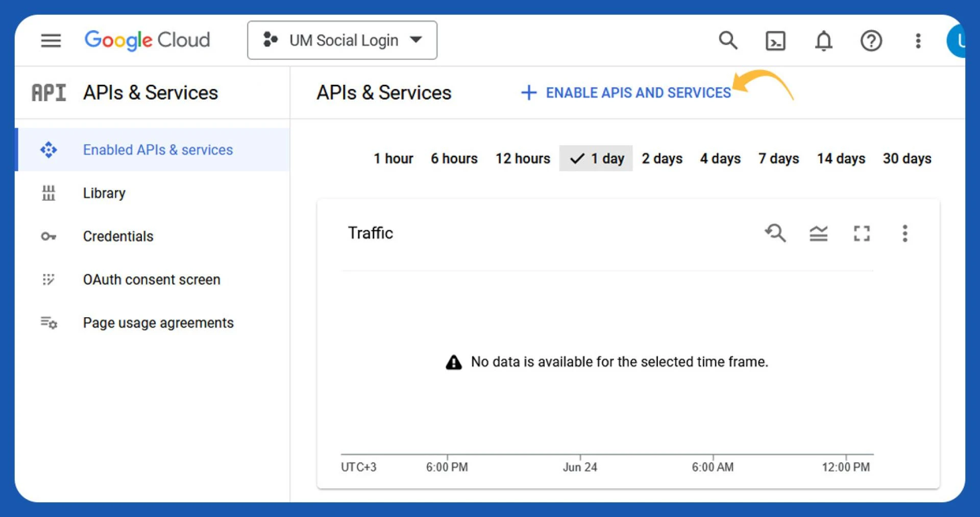
Task: Click the Google Cloud logo
Action: [147, 40]
